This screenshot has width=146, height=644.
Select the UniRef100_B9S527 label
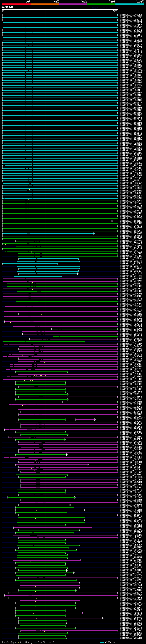click(x=131, y=567)
